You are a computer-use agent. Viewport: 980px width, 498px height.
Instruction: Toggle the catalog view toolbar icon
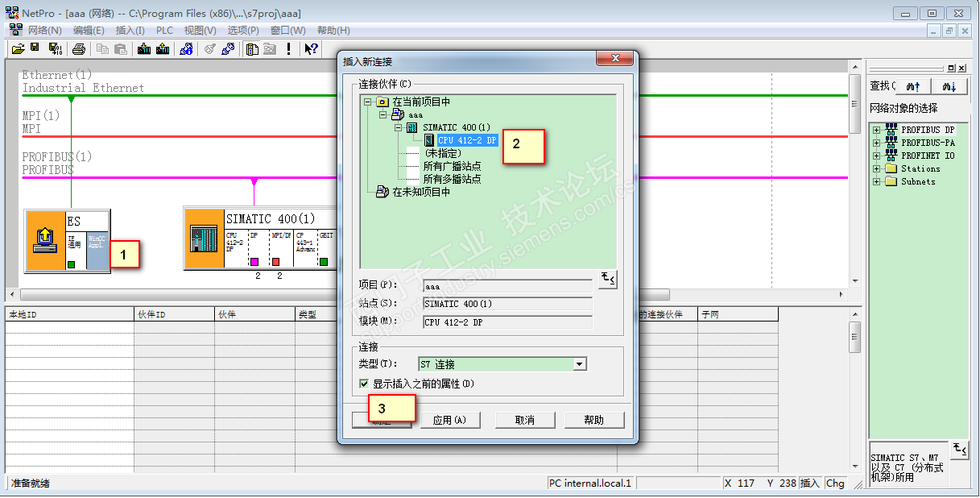pos(252,49)
